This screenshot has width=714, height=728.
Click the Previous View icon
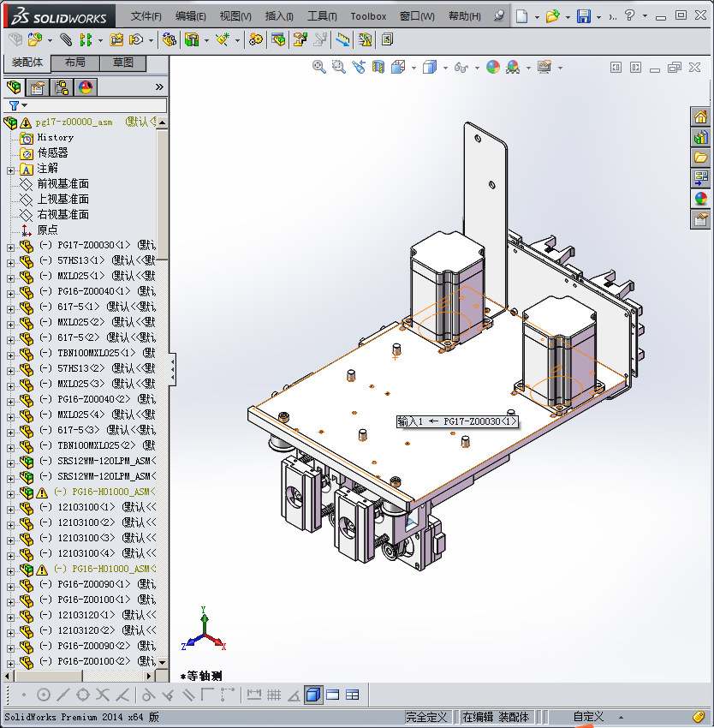[359, 68]
